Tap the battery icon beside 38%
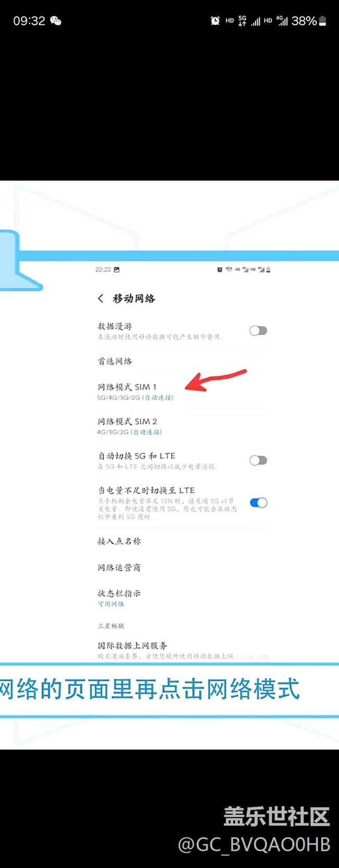Image resolution: width=339 pixels, height=868 pixels. click(323, 21)
